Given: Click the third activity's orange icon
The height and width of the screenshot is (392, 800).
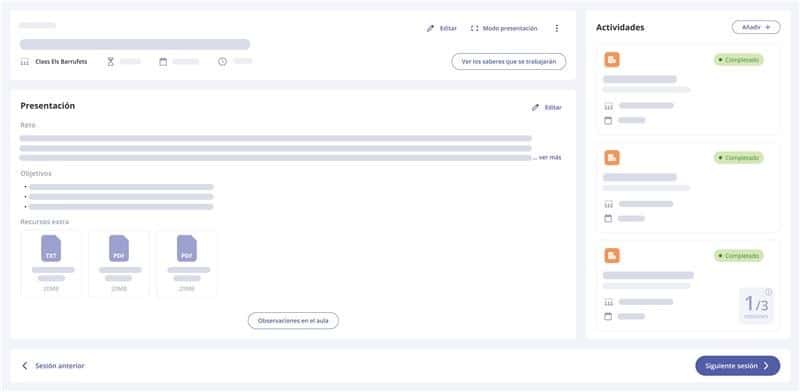Looking at the screenshot, I should [612, 256].
